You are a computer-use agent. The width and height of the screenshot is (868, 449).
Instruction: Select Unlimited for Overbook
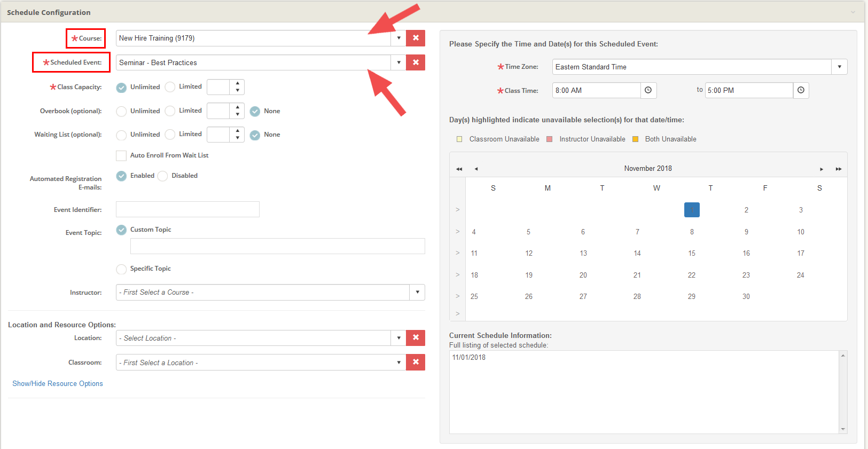(x=122, y=111)
